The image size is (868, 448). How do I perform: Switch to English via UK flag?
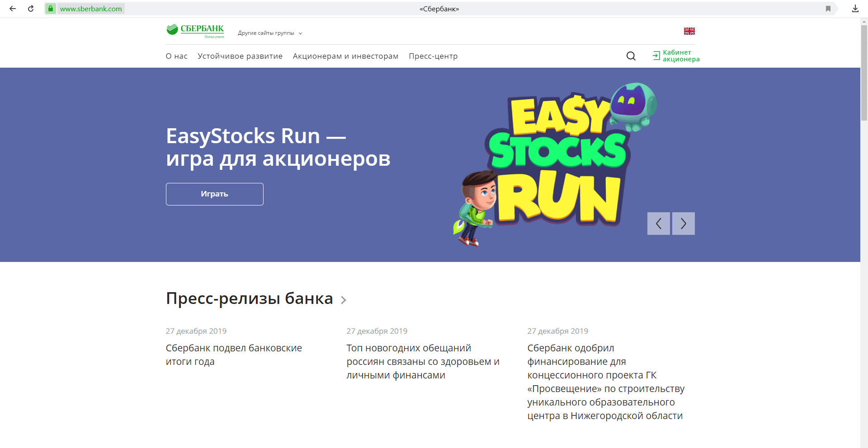[x=689, y=31]
